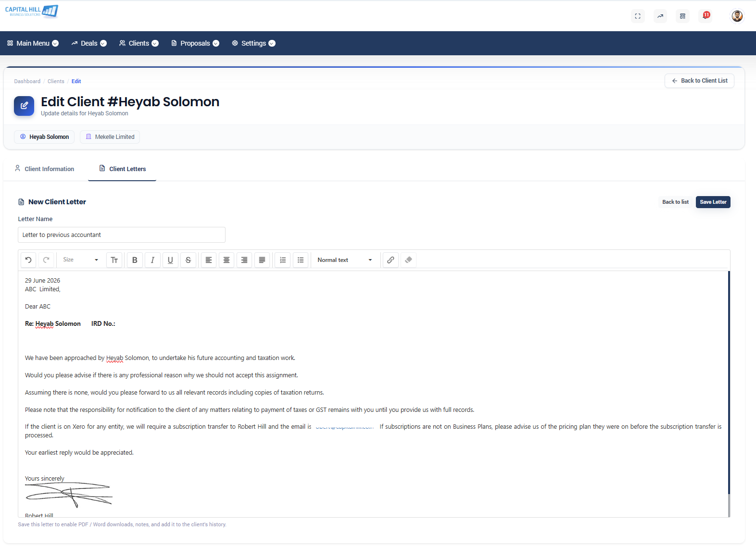The height and width of the screenshot is (558, 756).
Task: Expand the Main Menu dropdown
Action: pyautogui.click(x=33, y=43)
